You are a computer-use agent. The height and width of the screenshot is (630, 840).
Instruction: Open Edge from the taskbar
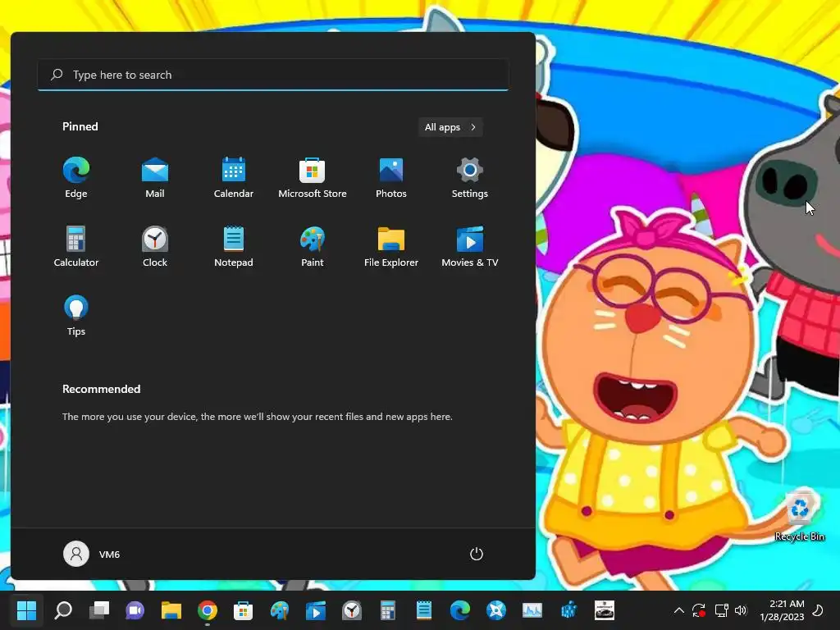(460, 610)
